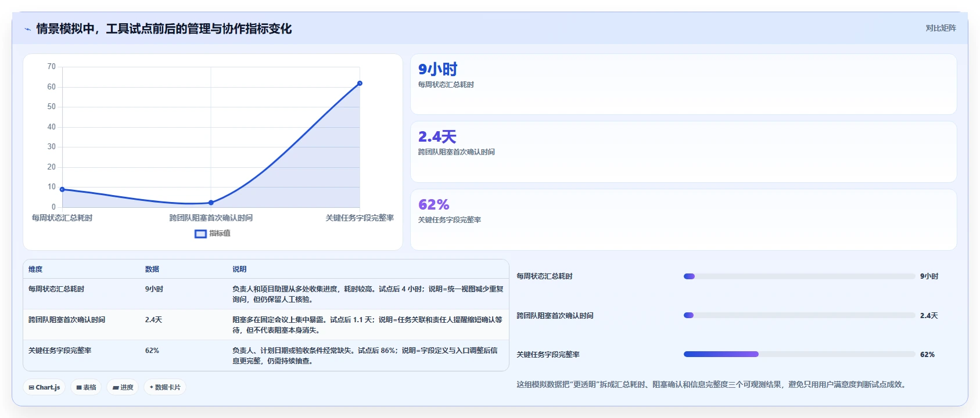Click the 跨团队阻塞首次确认时间 card caption

coord(457,152)
